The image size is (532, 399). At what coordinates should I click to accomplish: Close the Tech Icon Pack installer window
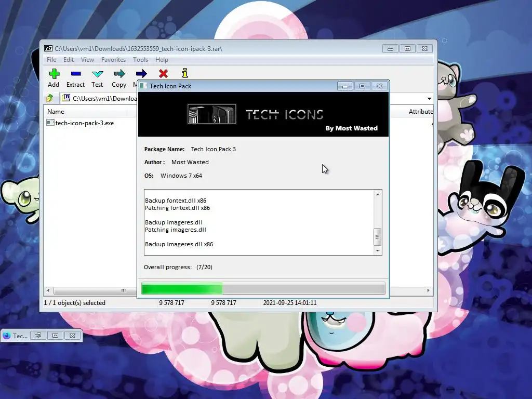click(380, 86)
